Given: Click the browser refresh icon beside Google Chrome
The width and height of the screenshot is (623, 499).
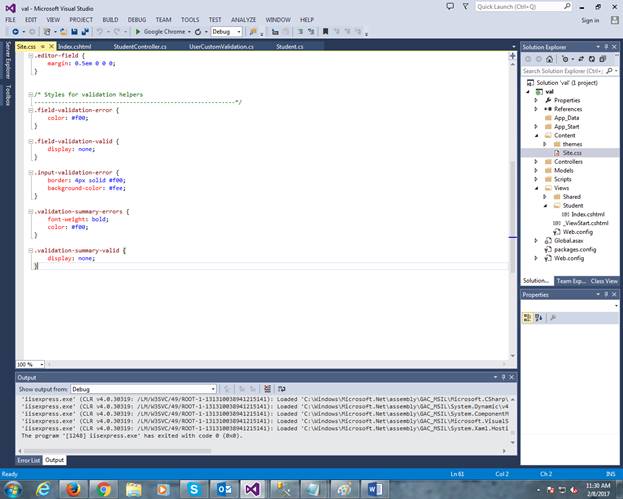Looking at the screenshot, I should point(198,32).
